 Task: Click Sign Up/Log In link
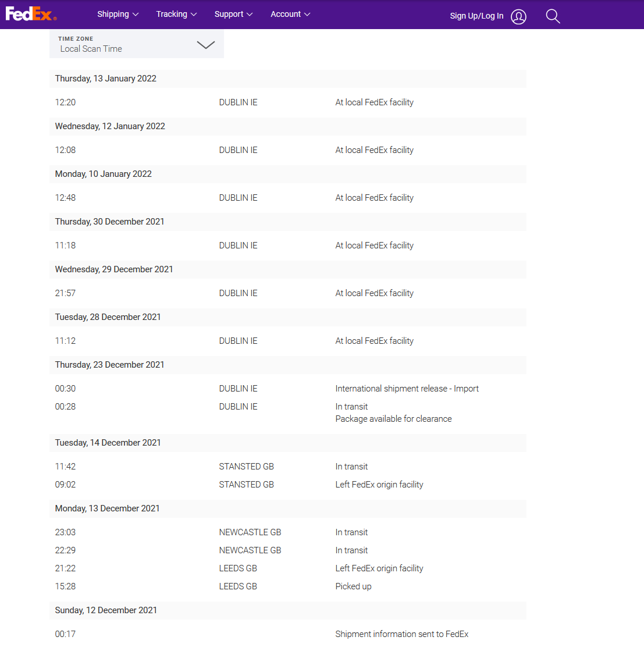click(x=476, y=16)
